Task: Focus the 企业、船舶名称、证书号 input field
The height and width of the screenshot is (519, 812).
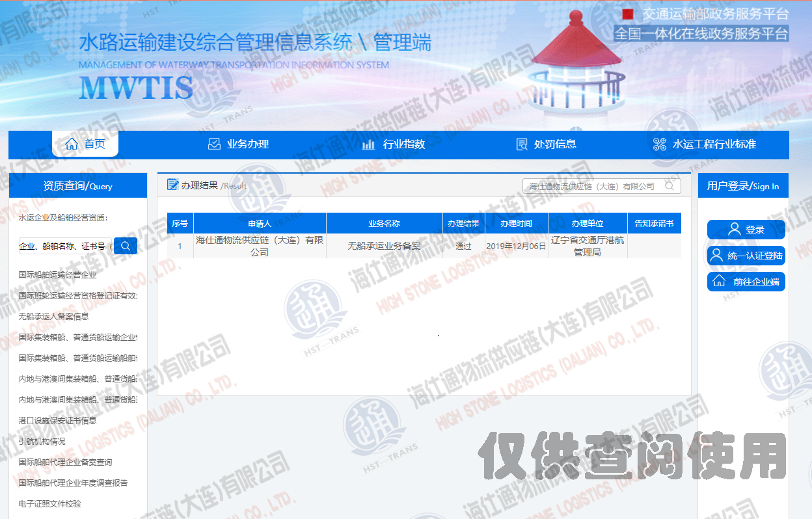Action: pyautogui.click(x=64, y=246)
